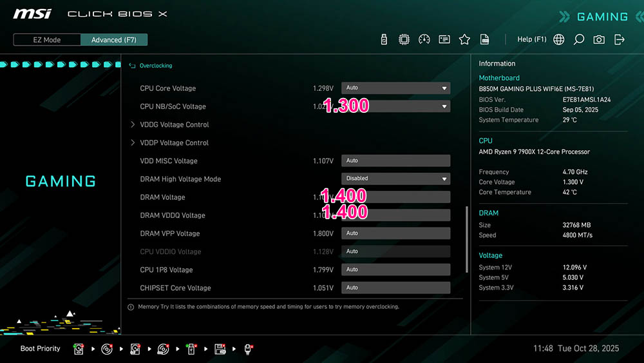Open search with the magnifier icon

pyautogui.click(x=579, y=39)
